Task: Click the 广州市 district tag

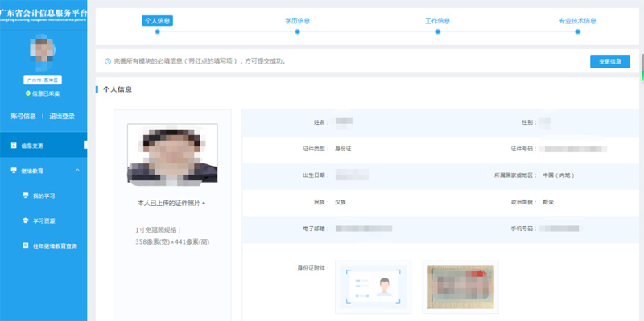Action: 43,80
